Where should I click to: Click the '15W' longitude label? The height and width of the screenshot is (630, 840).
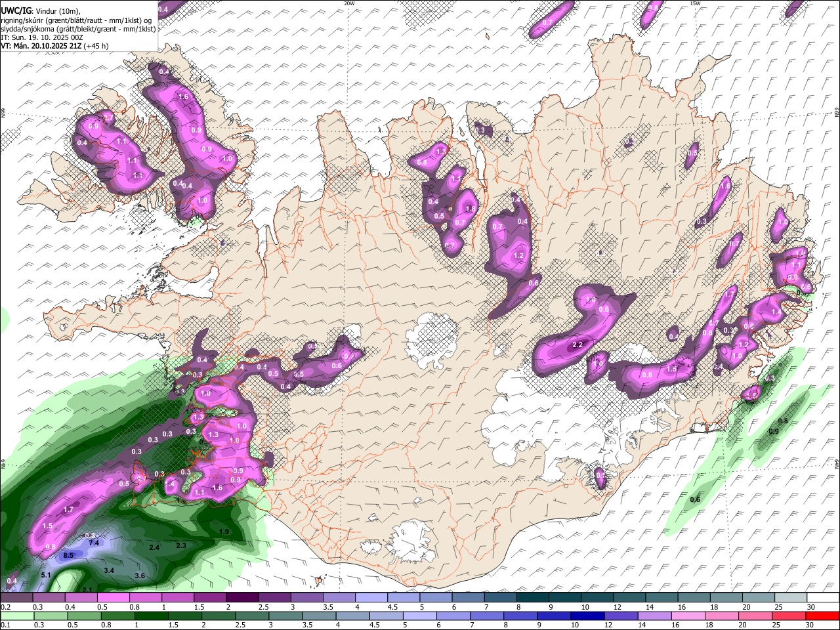695,3
